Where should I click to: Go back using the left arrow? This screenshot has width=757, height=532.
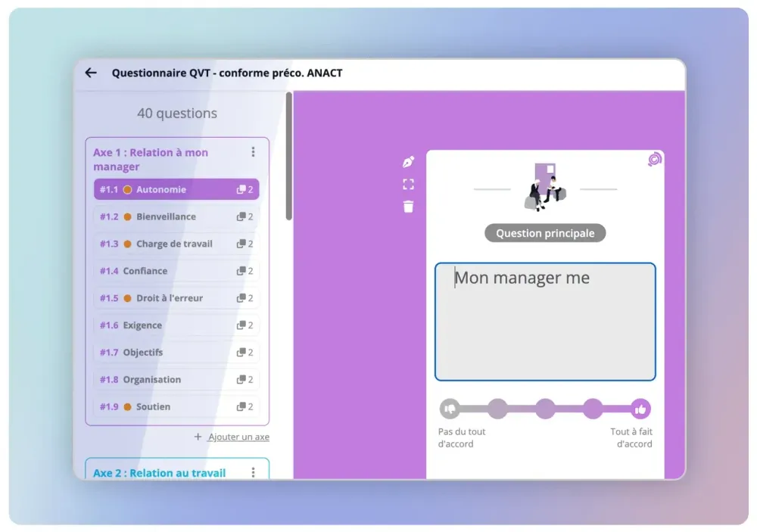[91, 73]
